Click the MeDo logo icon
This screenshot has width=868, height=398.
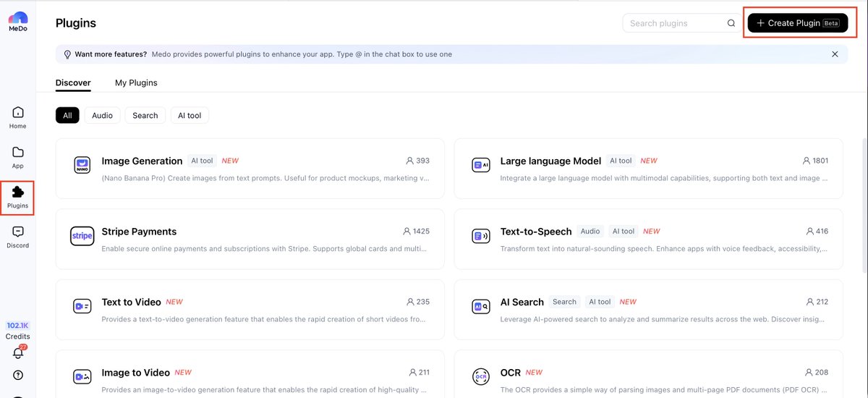[x=18, y=22]
